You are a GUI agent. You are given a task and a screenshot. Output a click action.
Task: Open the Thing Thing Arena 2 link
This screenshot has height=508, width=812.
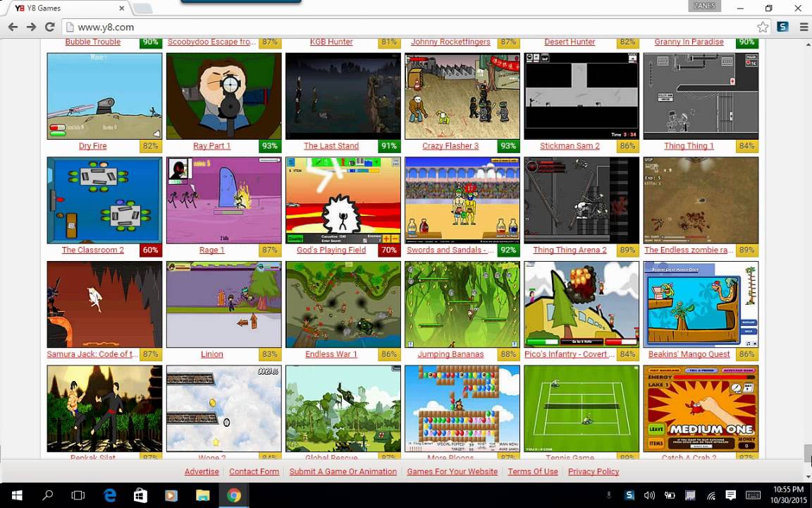570,250
